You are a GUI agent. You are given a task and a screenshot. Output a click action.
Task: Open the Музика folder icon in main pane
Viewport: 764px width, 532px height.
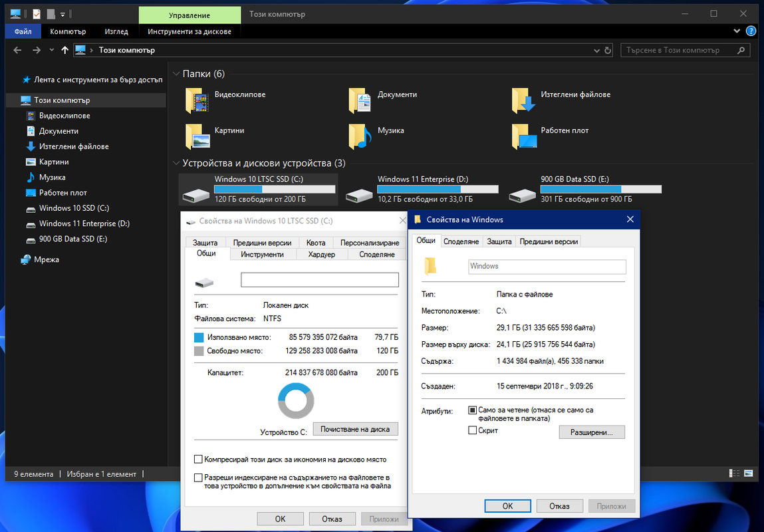click(360, 136)
